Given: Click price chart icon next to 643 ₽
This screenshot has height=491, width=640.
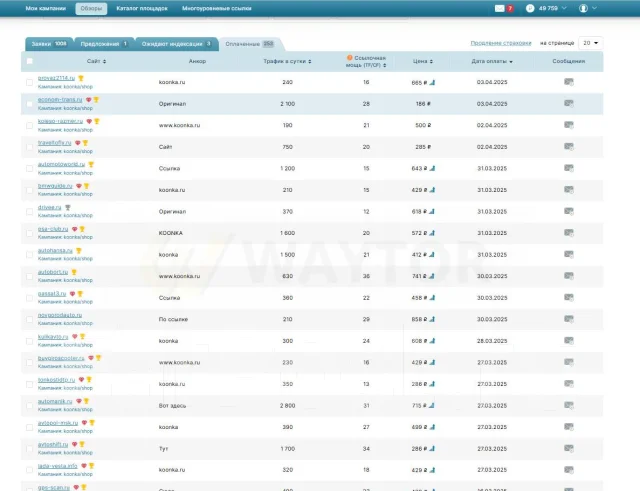Looking at the screenshot, I should tap(432, 168).
